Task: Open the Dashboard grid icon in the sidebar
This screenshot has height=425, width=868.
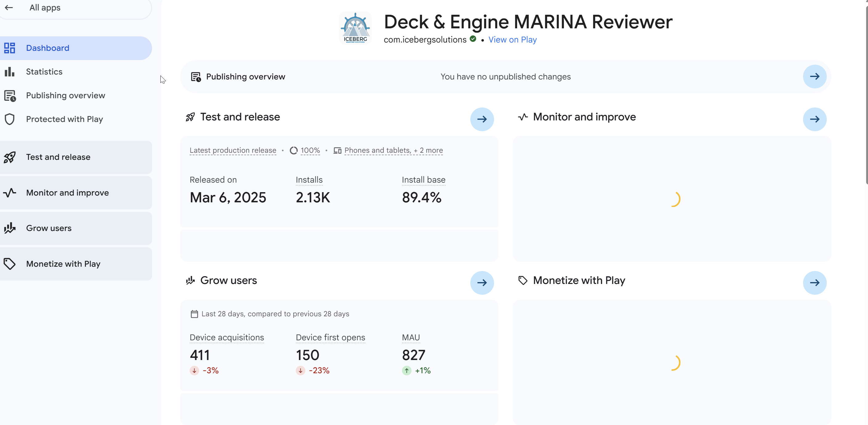Action: click(x=10, y=48)
